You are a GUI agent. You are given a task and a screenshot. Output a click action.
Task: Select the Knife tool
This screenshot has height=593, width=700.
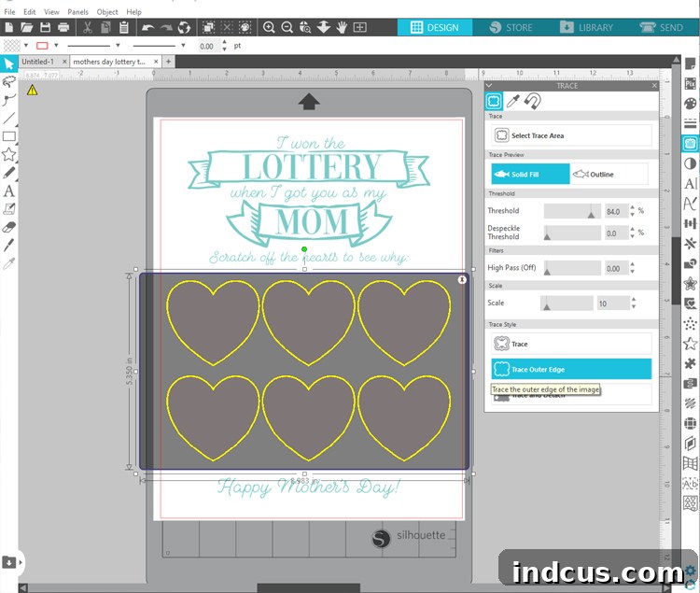coord(9,246)
